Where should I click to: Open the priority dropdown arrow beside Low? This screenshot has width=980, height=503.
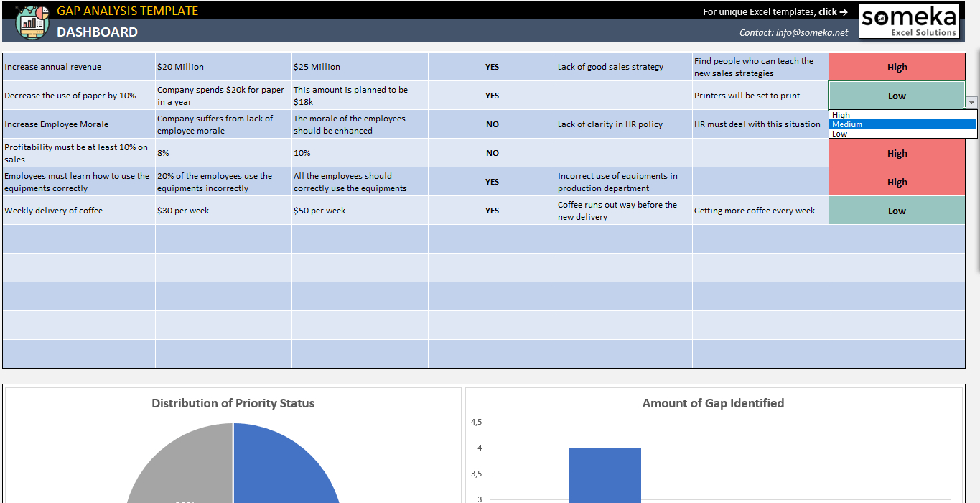point(971,103)
